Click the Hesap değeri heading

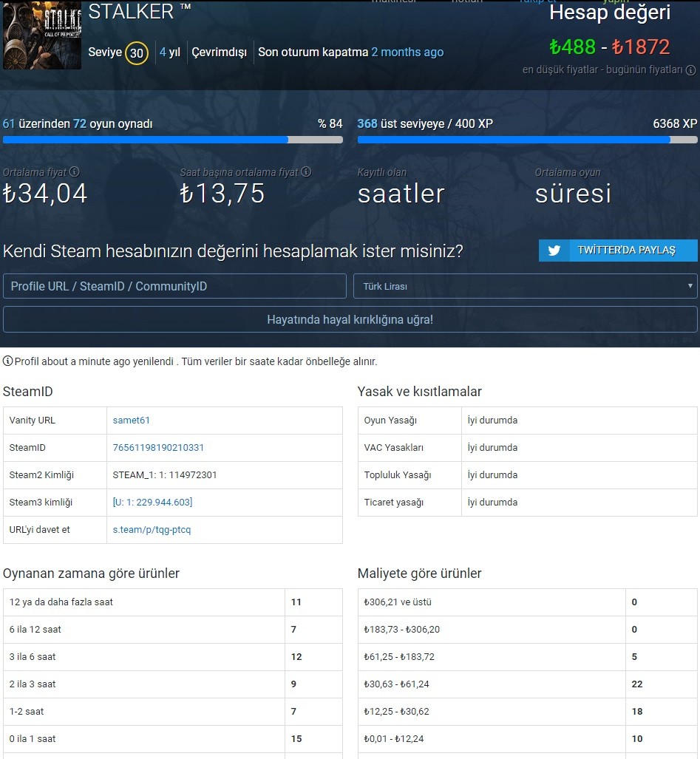click(610, 13)
